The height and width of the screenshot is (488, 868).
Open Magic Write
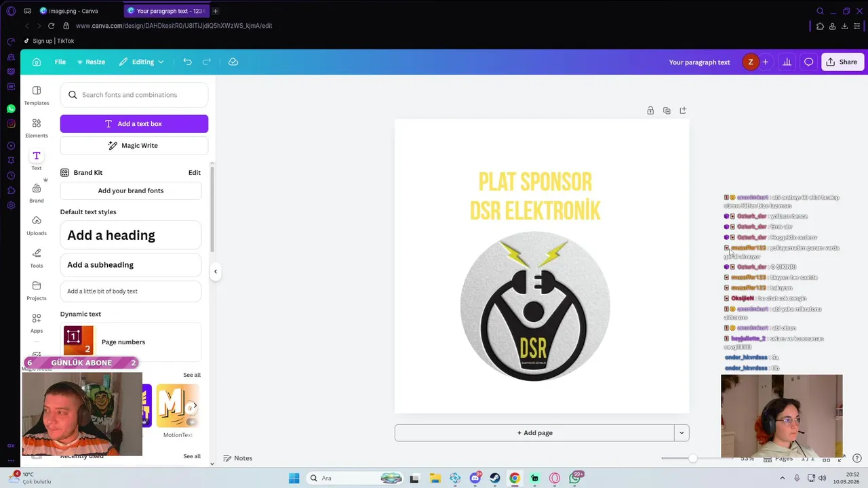point(134,145)
